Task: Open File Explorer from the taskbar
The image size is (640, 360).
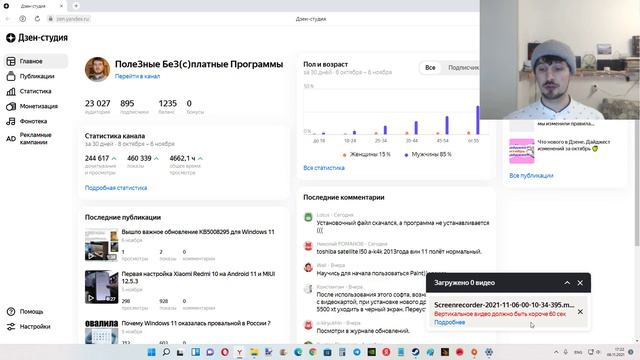Action: coord(254,352)
